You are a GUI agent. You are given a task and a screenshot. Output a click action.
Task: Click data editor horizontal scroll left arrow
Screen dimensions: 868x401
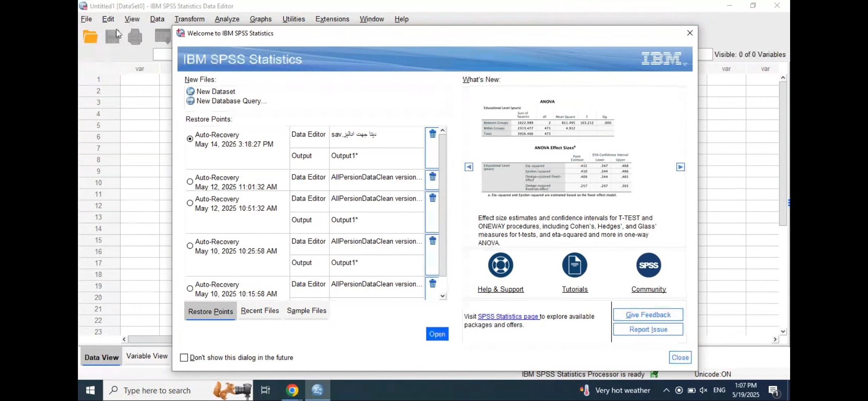click(124, 339)
